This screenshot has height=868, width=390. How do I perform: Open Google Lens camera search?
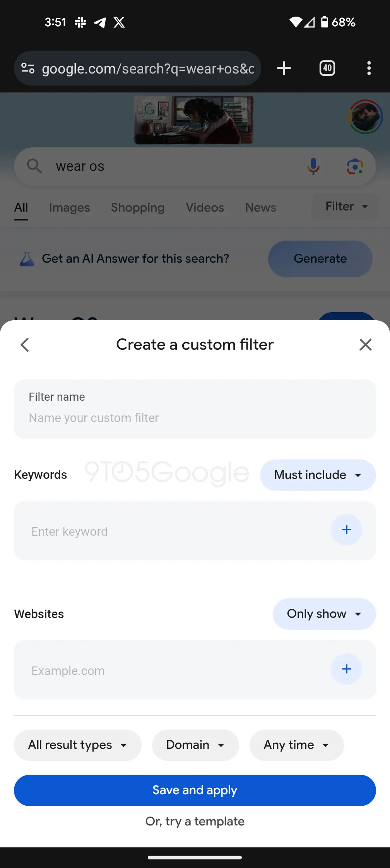coord(355,166)
